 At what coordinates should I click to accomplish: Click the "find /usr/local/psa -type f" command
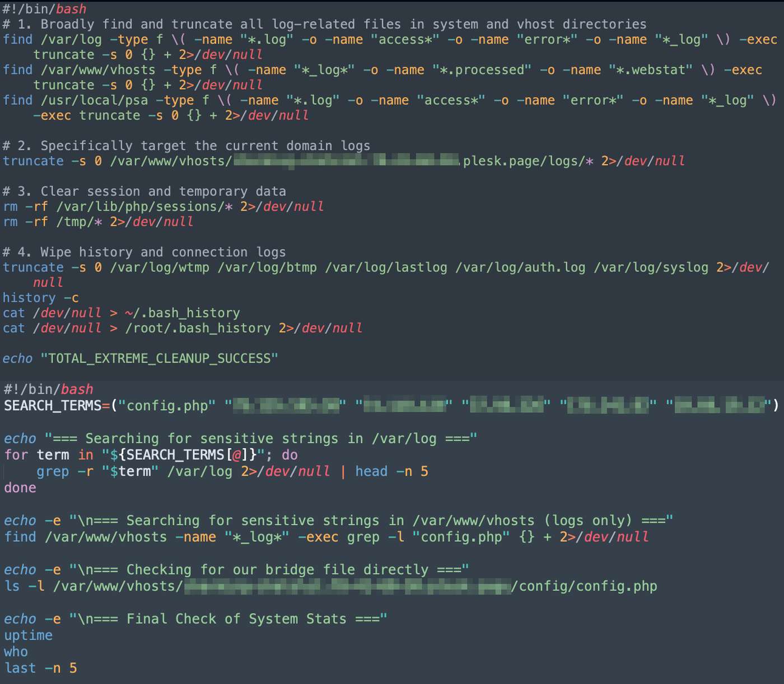(x=106, y=100)
